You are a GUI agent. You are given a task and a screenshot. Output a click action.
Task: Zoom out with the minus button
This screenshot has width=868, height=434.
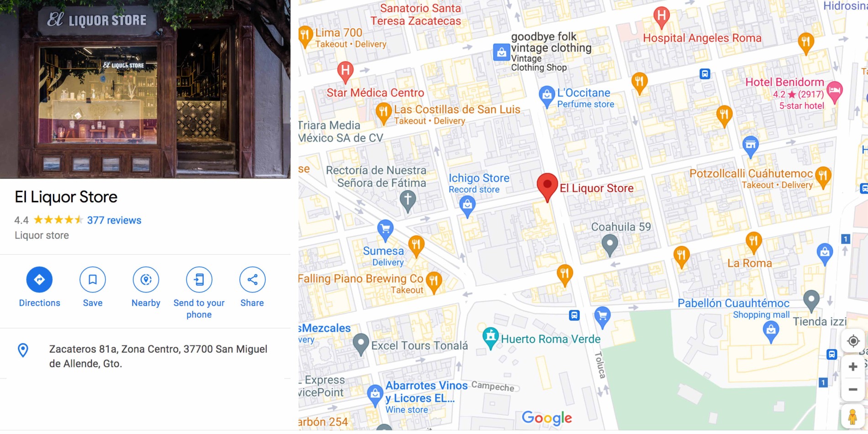tap(853, 389)
